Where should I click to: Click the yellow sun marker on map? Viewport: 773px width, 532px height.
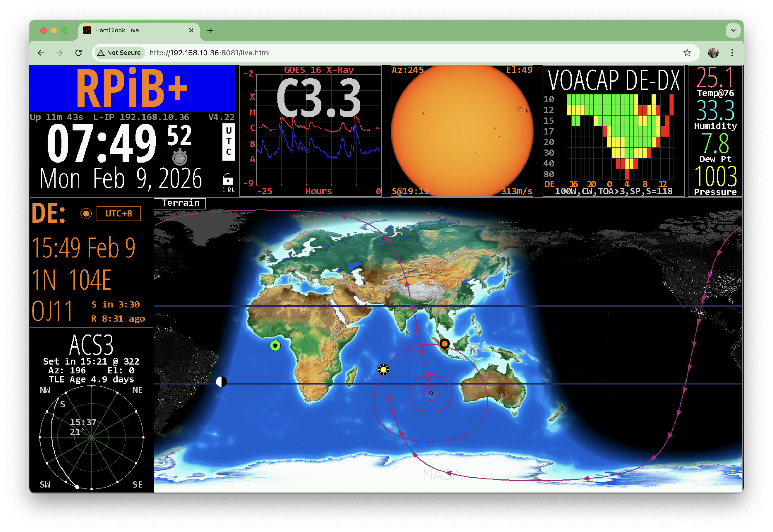tap(383, 369)
